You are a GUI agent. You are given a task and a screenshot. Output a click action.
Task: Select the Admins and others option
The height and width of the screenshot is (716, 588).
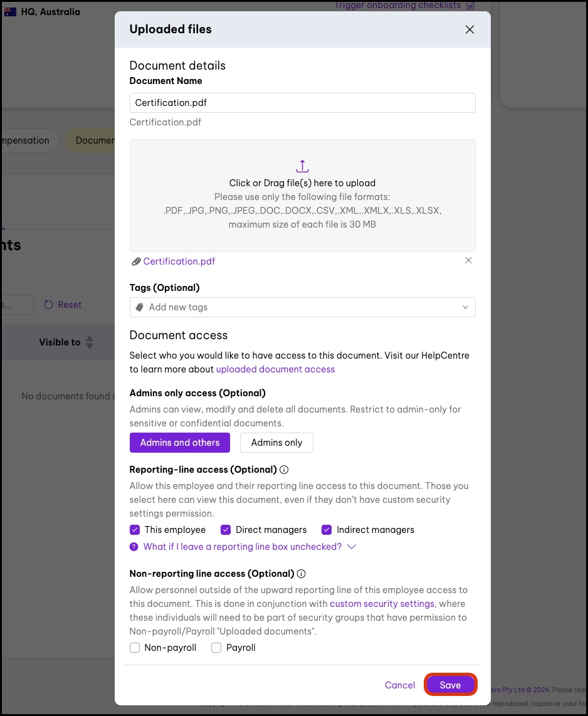coord(180,443)
